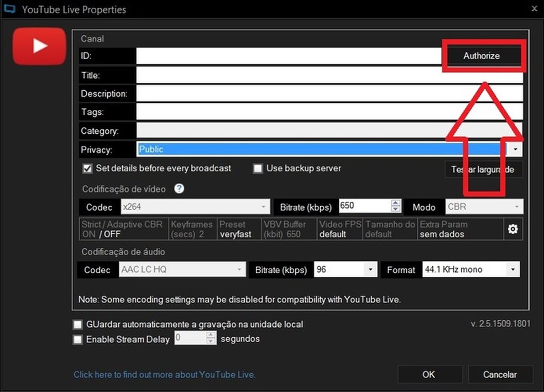Click the red YouTube play logo
Screen dimensions: 544x392
coord(39,46)
